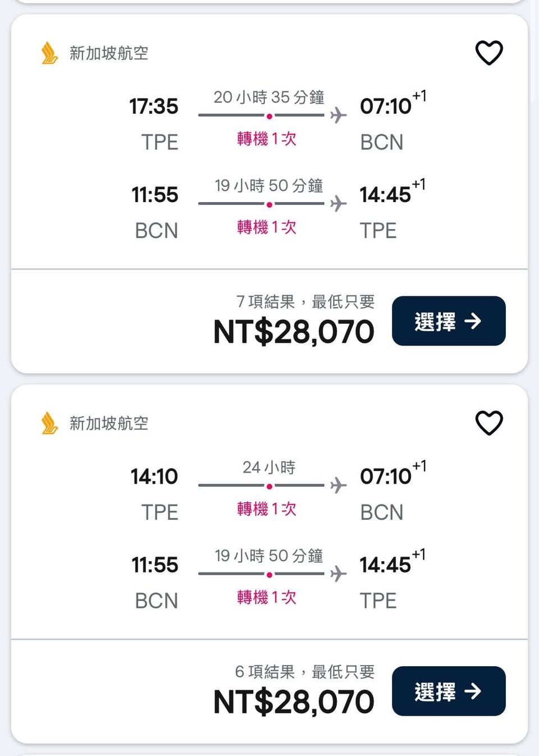The width and height of the screenshot is (539, 756).
Task: Click the airplane icon beside the 20小時 35 分鐘 duration
Action: 338,115
